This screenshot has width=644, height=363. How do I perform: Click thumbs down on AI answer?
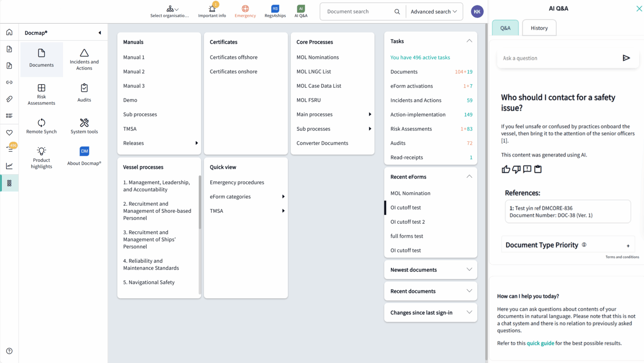coord(517,169)
